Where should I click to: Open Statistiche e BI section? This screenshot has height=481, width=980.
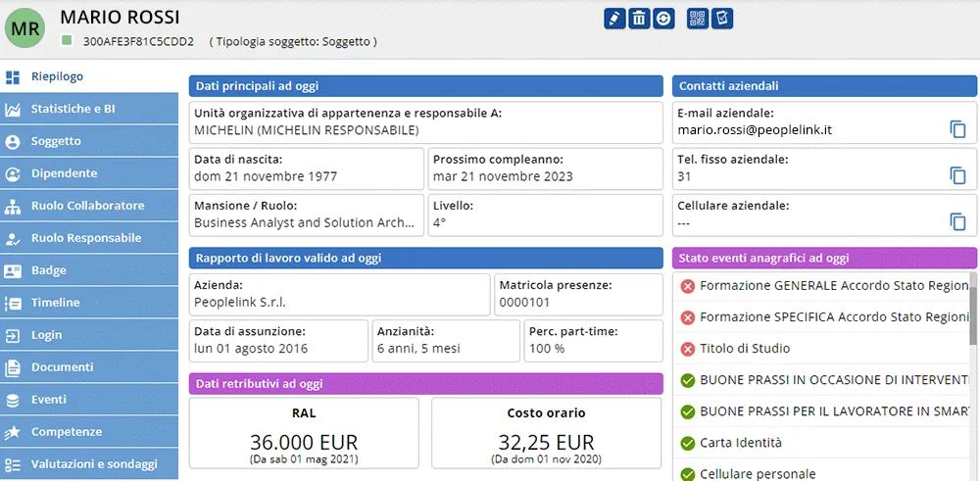(x=89, y=109)
